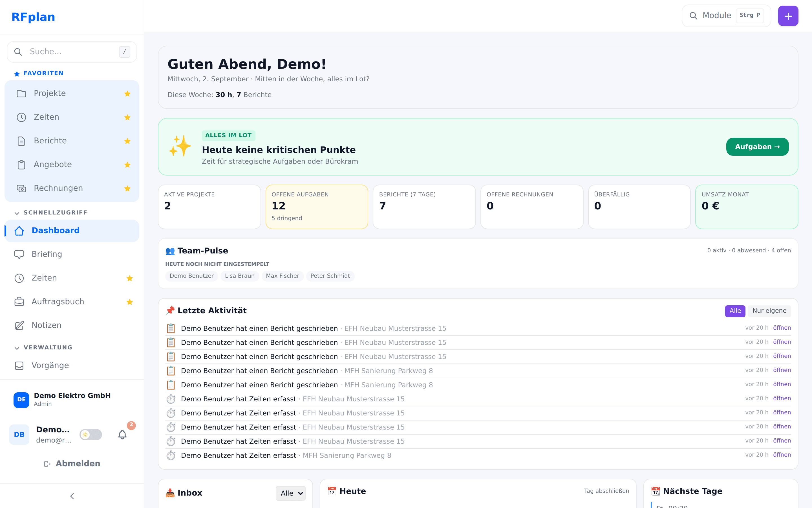This screenshot has height=508, width=812.
Task: Open the Dashboard menu item
Action: (72, 231)
